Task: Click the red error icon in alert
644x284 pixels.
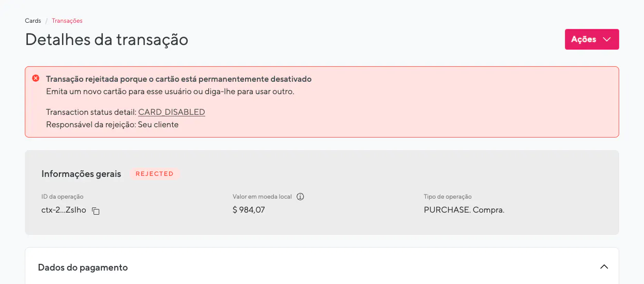Action: point(36,78)
